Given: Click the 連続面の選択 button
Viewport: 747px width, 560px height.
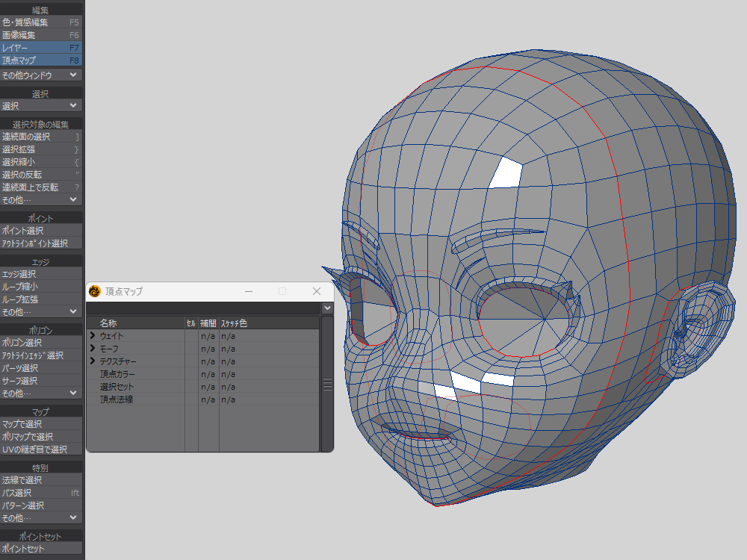Looking at the screenshot, I should pos(41,137).
